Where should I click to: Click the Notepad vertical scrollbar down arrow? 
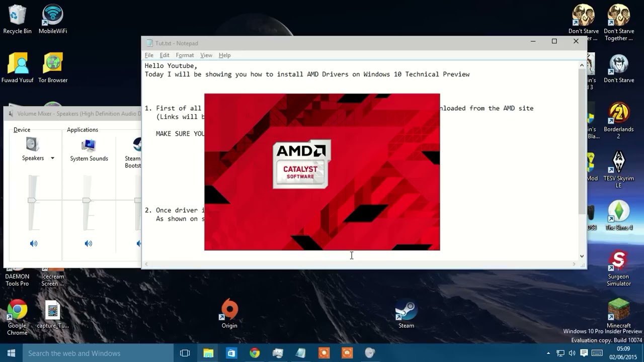[582, 256]
